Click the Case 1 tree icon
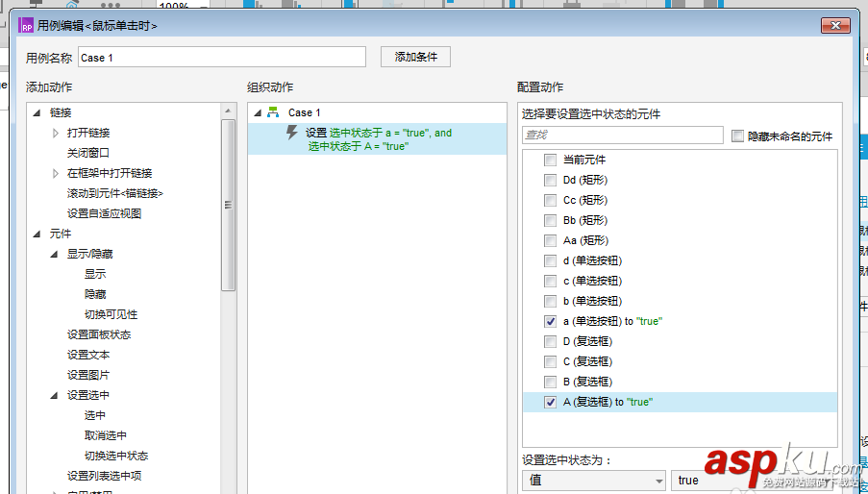Image resolution: width=868 pixels, height=494 pixels. click(273, 112)
